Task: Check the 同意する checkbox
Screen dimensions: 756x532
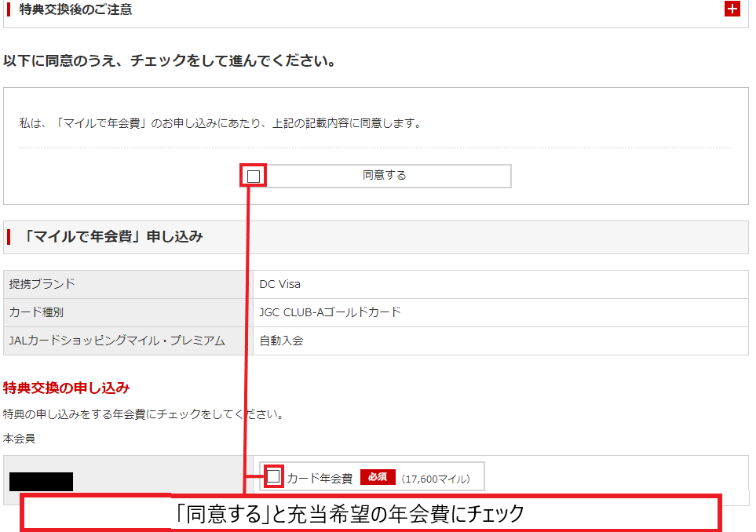Action: click(x=254, y=176)
